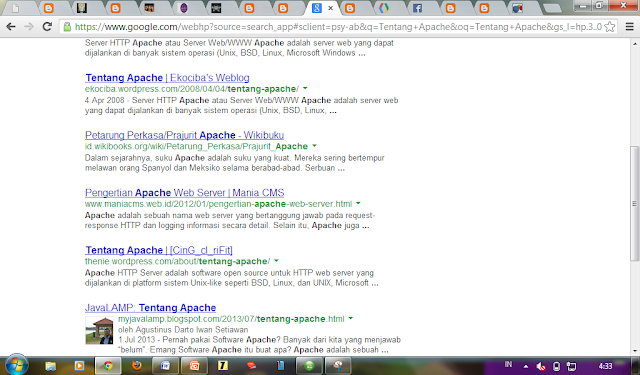Screen dimensions: 640x375
Task: Click the ekociba.wordpress.com/2008/04/04/tentang-apache/ URL text
Action: (192, 89)
